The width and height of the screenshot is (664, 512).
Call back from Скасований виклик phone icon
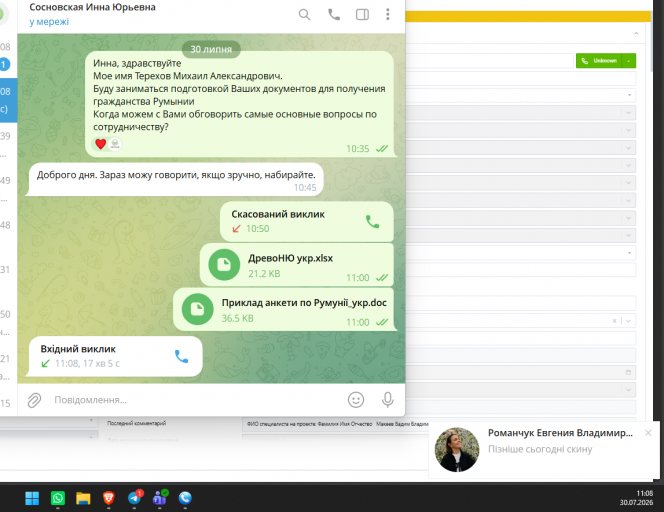[372, 221]
